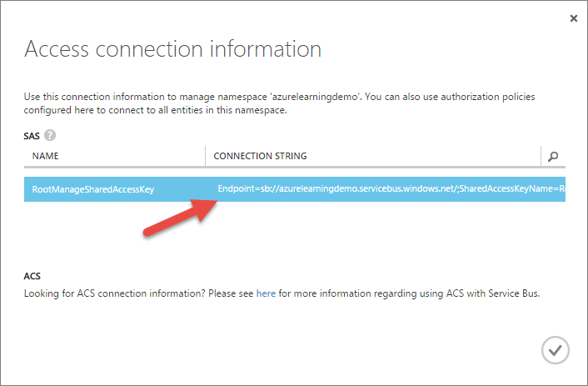
Task: Click the 'authorization policies' text in description
Action: 488,97
